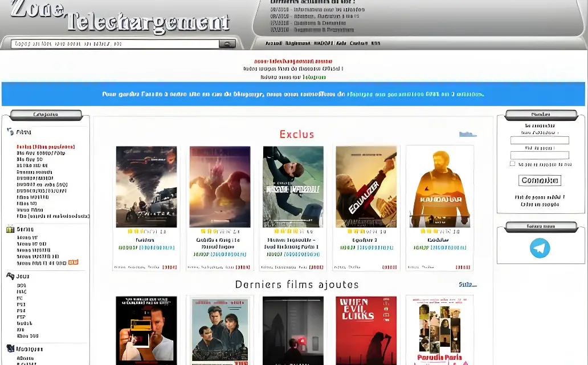Open the dark poster with a red light
Image resolution: width=588 pixels, height=365 pixels.
coord(293,330)
